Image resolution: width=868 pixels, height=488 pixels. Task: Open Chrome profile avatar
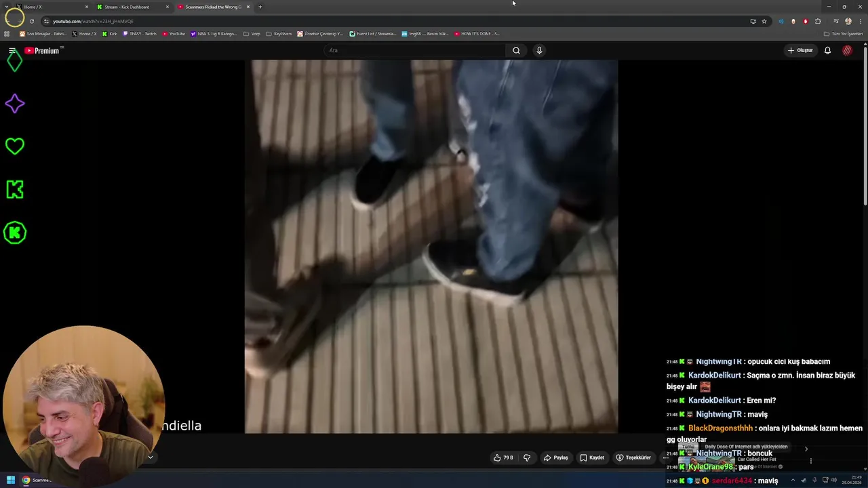click(x=848, y=21)
